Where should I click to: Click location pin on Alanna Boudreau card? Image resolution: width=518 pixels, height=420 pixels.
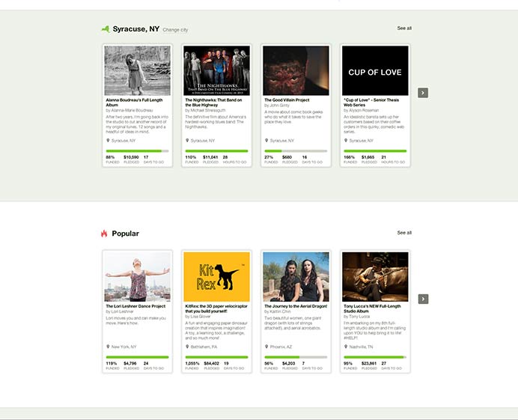tap(108, 141)
